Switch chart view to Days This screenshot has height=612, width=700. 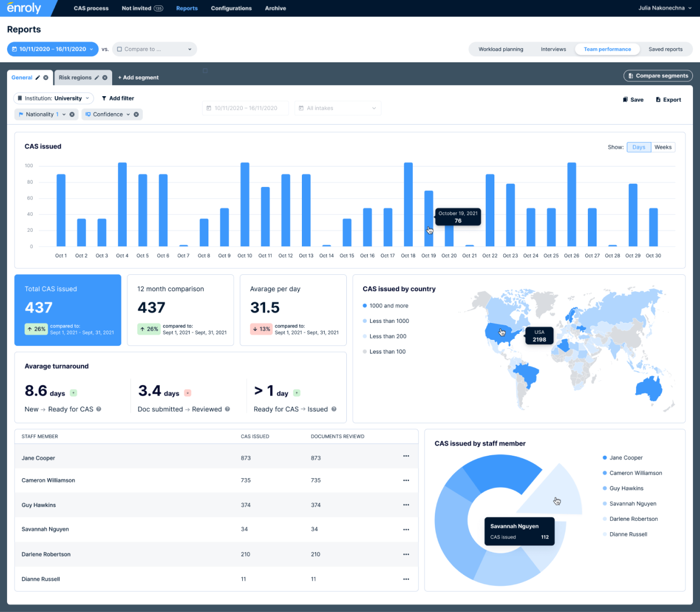point(639,147)
